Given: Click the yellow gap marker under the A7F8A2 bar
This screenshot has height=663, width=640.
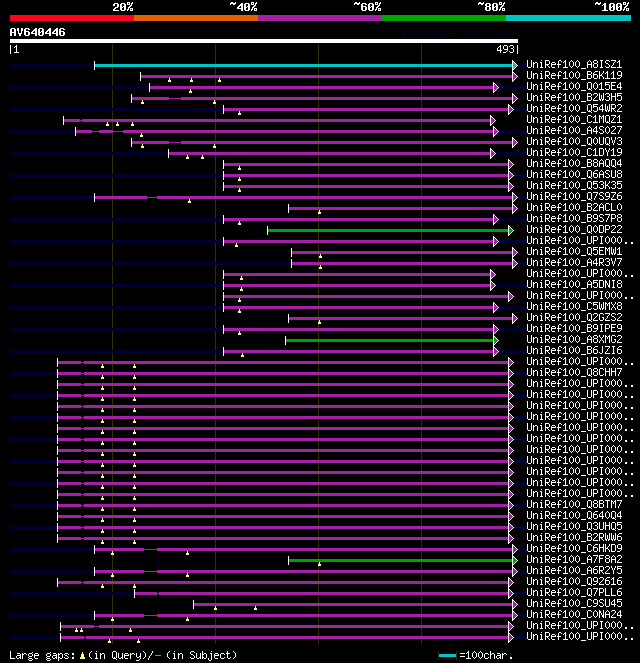Looking at the screenshot, I should (320, 564).
